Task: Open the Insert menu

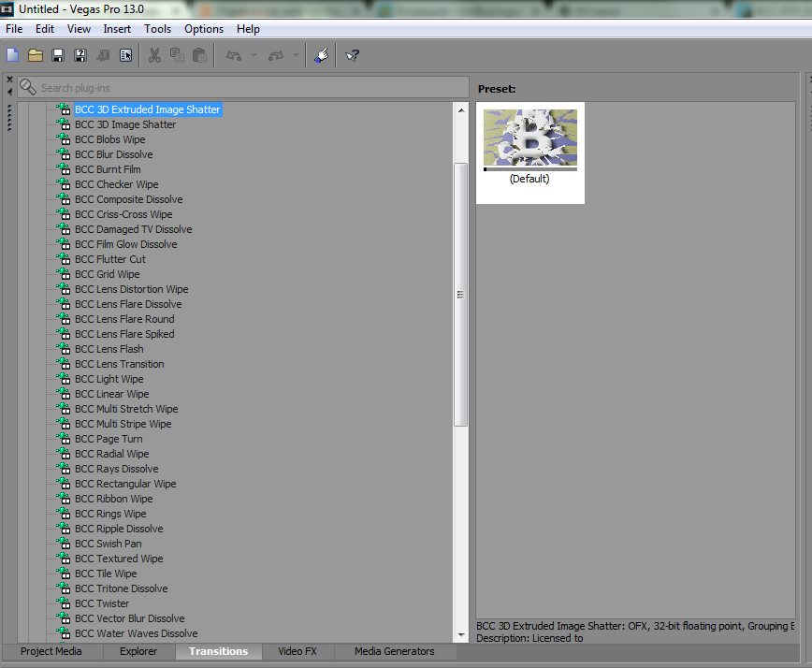Action: (117, 29)
